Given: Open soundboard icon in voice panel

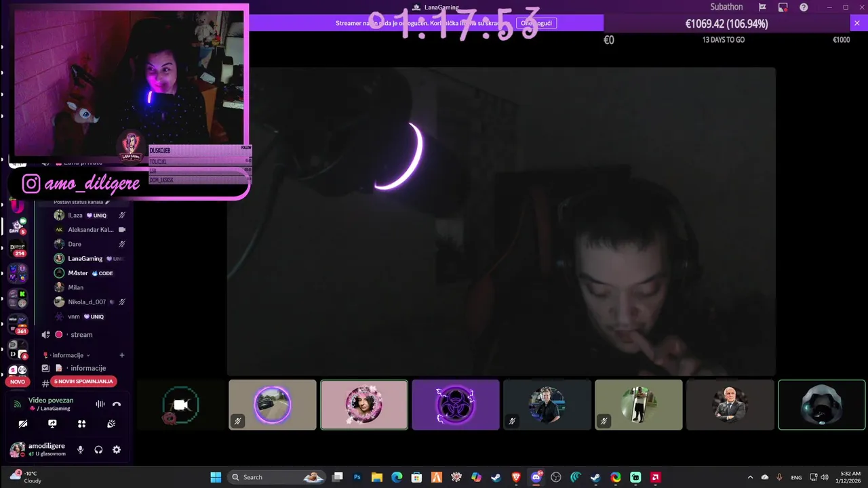Looking at the screenshot, I should pyautogui.click(x=111, y=424).
